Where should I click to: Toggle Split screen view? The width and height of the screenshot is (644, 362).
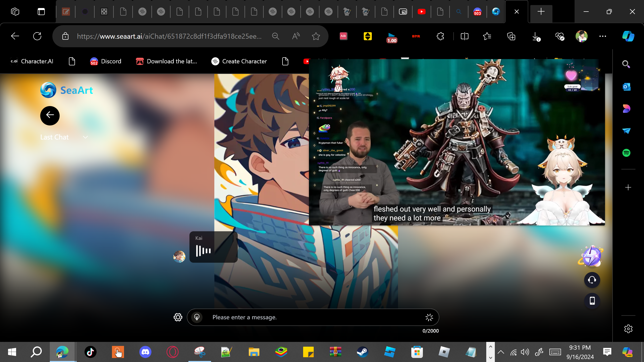tap(464, 36)
